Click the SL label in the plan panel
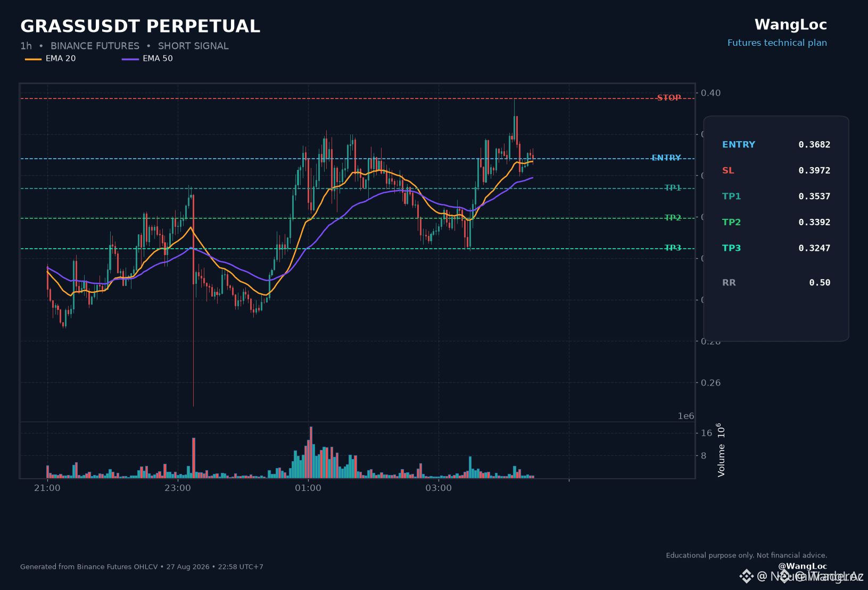 pyautogui.click(x=728, y=171)
